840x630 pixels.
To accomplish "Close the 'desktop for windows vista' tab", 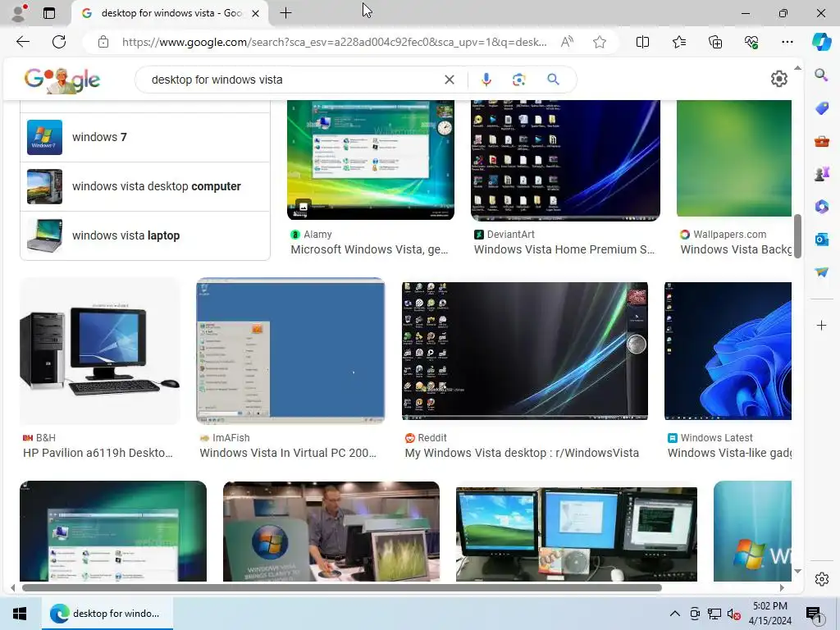I will click(256, 13).
